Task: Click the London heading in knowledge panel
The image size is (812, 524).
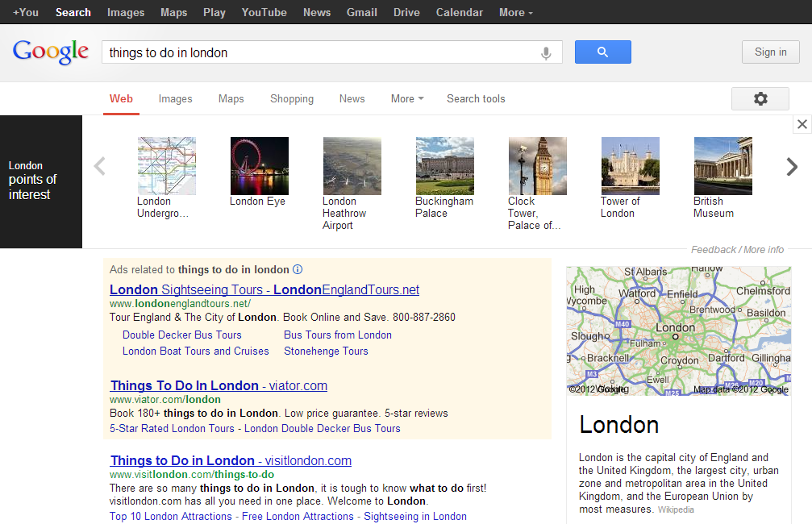Action: point(618,425)
